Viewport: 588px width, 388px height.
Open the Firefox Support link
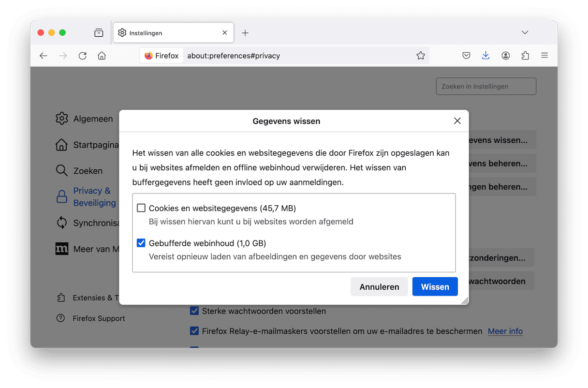pos(90,318)
